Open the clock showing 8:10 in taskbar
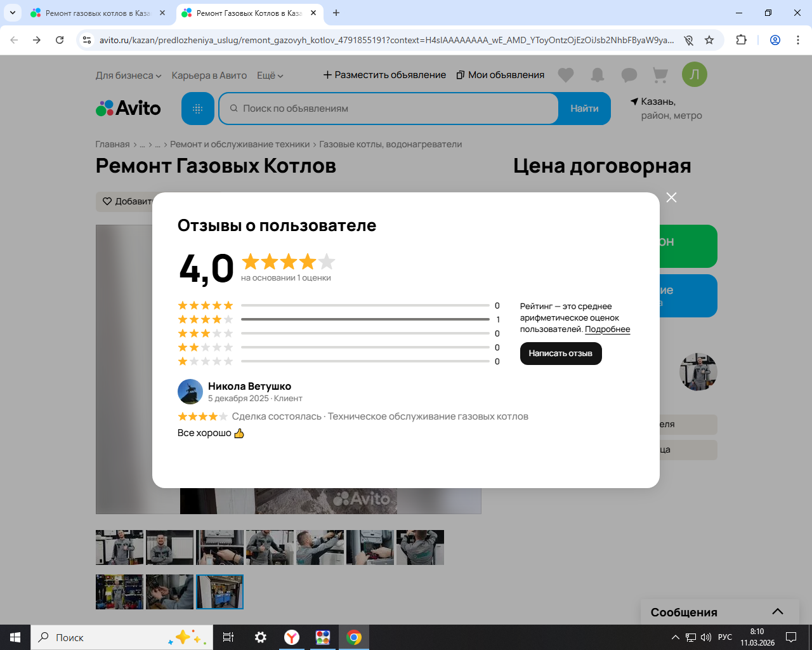The height and width of the screenshot is (650, 812). (757, 637)
